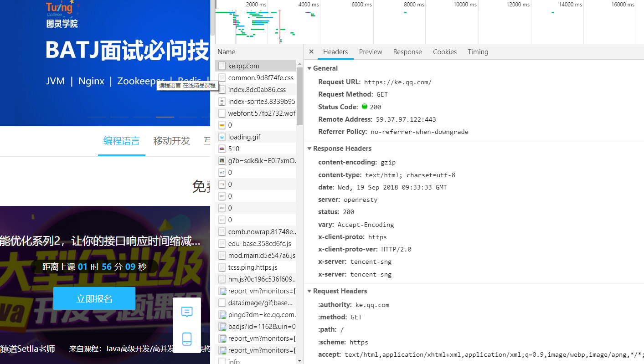Select the comb.nowrap.81748e request
This screenshot has width=644, height=364.
256,232
